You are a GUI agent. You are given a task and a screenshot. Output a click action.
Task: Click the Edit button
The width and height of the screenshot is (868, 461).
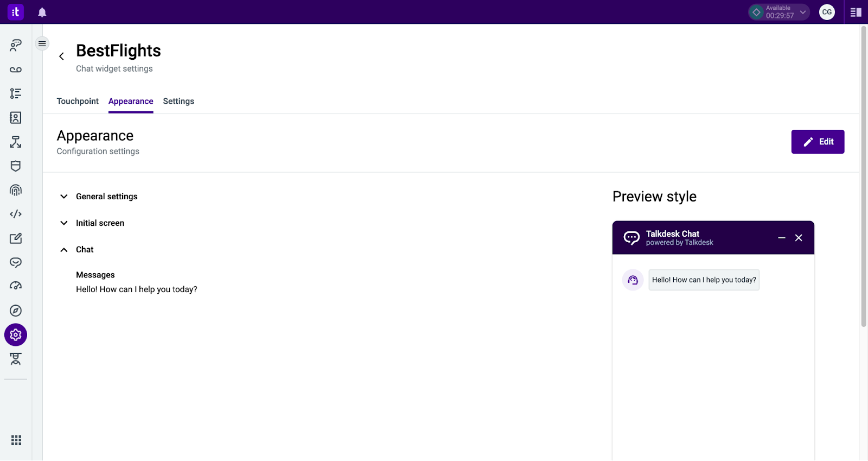[x=818, y=142]
